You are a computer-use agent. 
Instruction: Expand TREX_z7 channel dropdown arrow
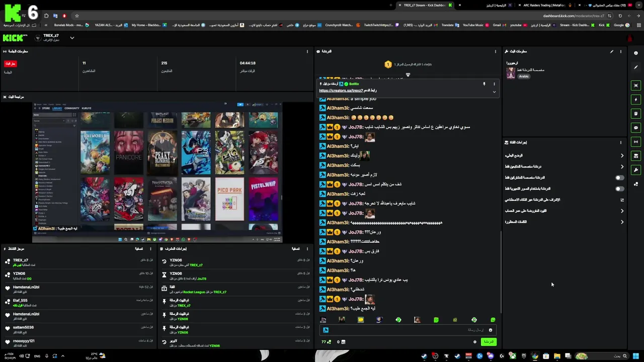coord(72,38)
